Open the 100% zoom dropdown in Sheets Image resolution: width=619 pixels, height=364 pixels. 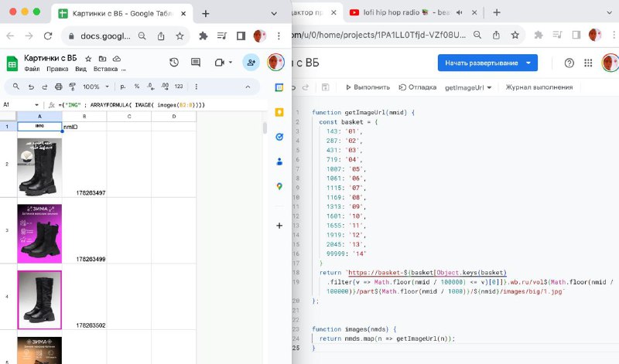coord(95,87)
